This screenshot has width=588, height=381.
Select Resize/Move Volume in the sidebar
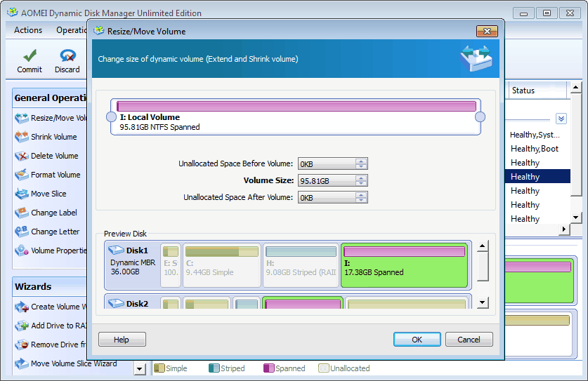(51, 118)
